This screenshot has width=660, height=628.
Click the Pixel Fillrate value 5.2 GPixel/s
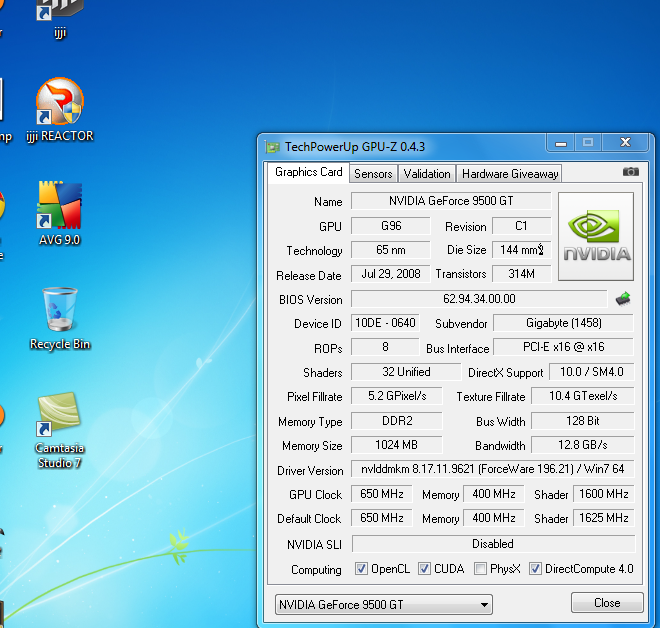click(x=397, y=396)
